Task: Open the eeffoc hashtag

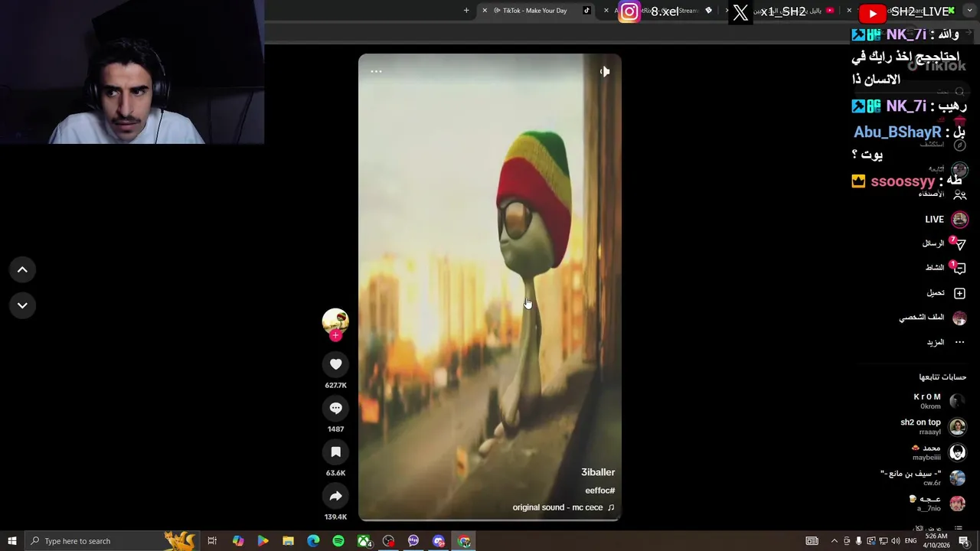Action: click(x=600, y=491)
